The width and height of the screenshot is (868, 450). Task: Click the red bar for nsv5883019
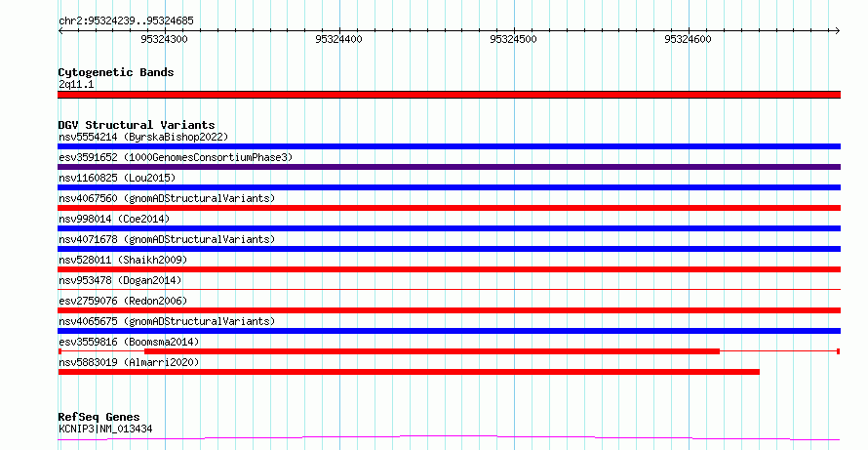pos(409,372)
